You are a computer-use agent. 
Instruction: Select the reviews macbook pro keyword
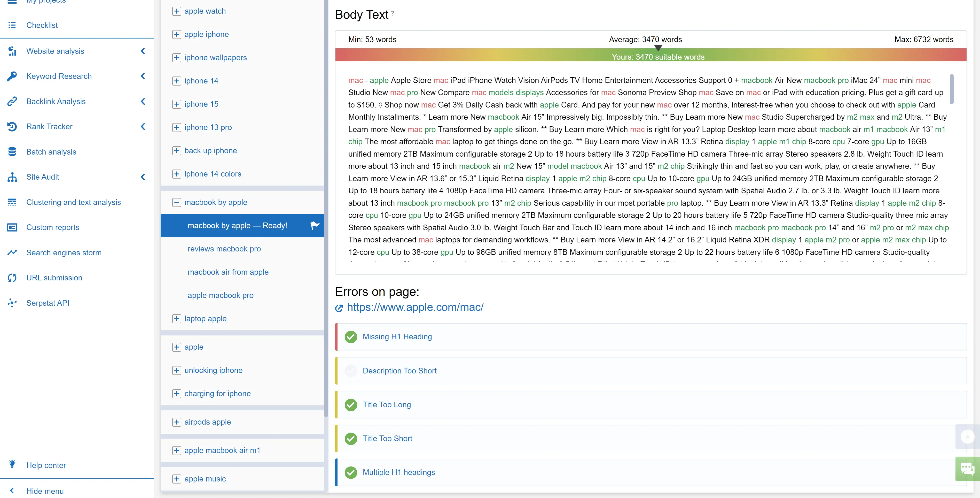coord(224,249)
